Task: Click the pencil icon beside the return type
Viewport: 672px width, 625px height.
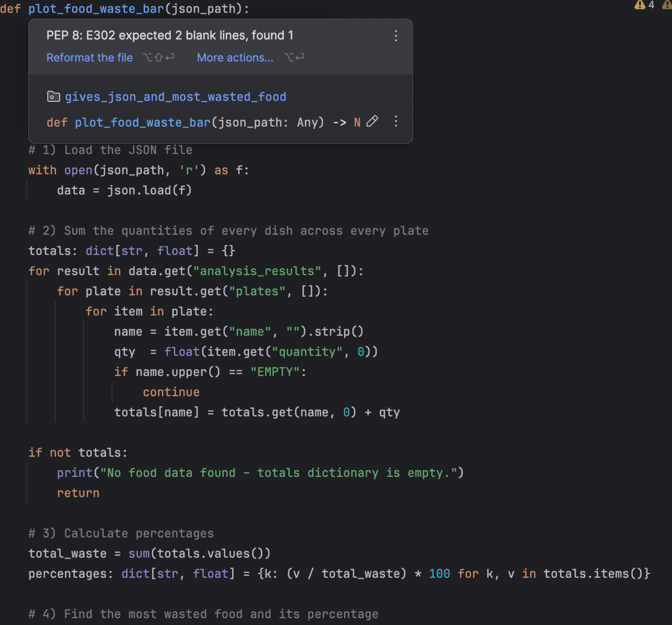Action: tap(372, 122)
